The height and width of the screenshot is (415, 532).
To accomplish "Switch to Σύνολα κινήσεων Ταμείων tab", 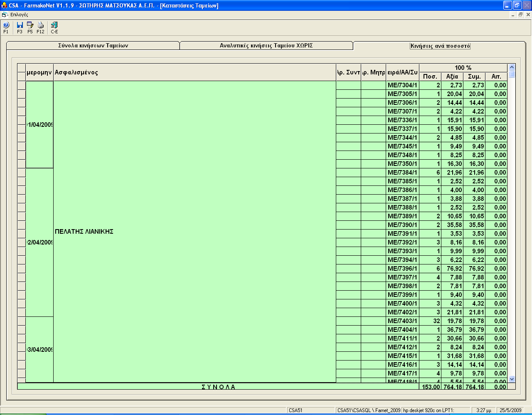I will tap(93, 46).
